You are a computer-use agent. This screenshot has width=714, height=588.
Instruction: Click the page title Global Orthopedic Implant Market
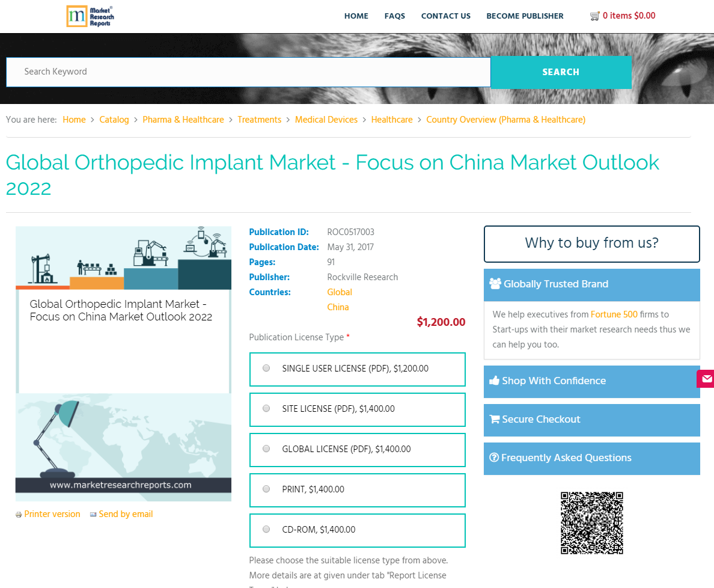tap(332, 175)
